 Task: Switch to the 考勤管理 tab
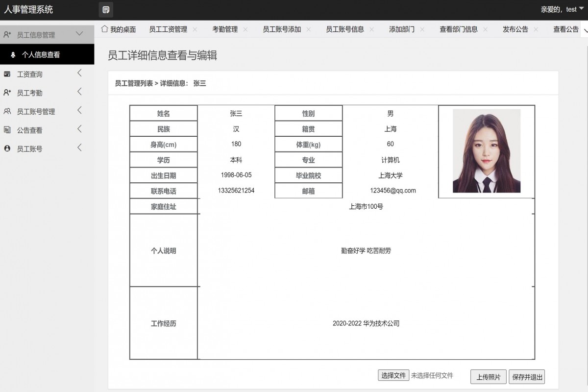coord(226,29)
